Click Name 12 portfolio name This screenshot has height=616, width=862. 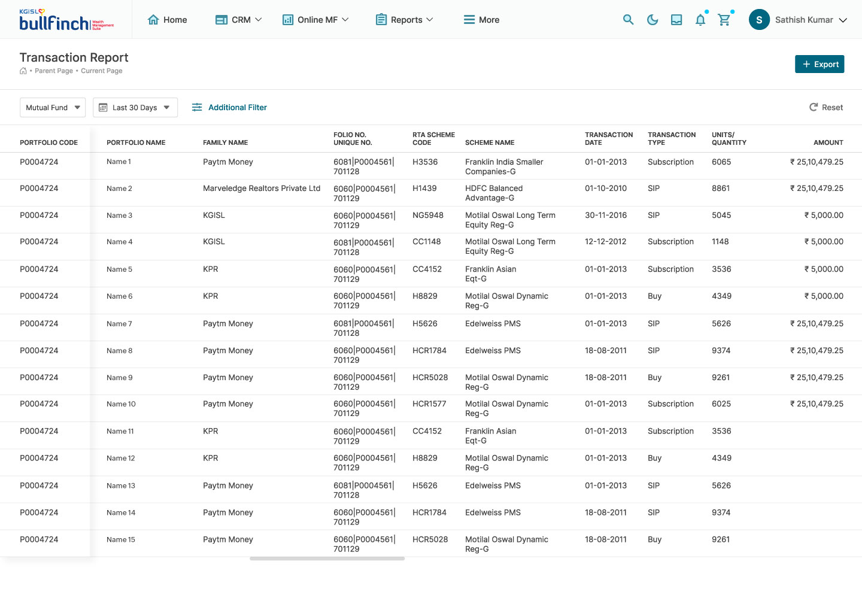tap(121, 458)
